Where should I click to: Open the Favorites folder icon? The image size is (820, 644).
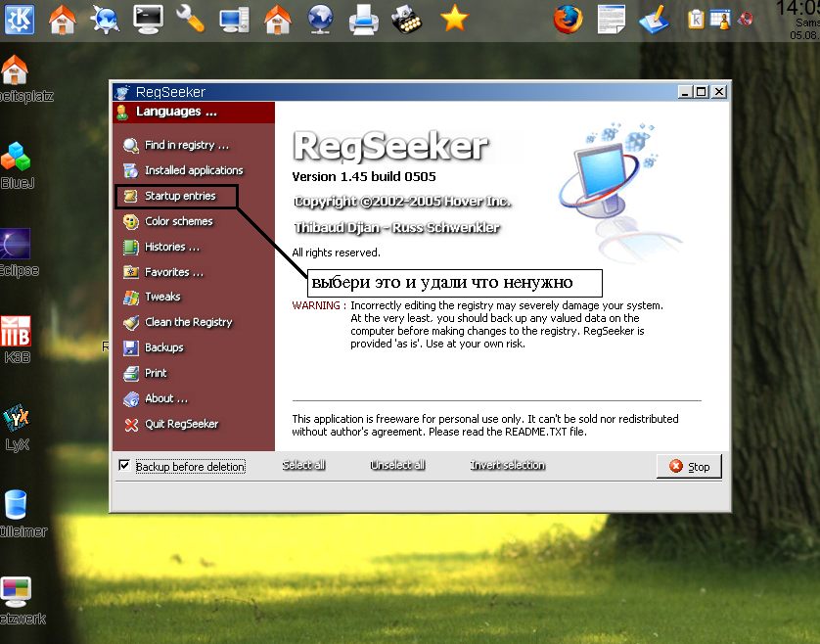130,272
